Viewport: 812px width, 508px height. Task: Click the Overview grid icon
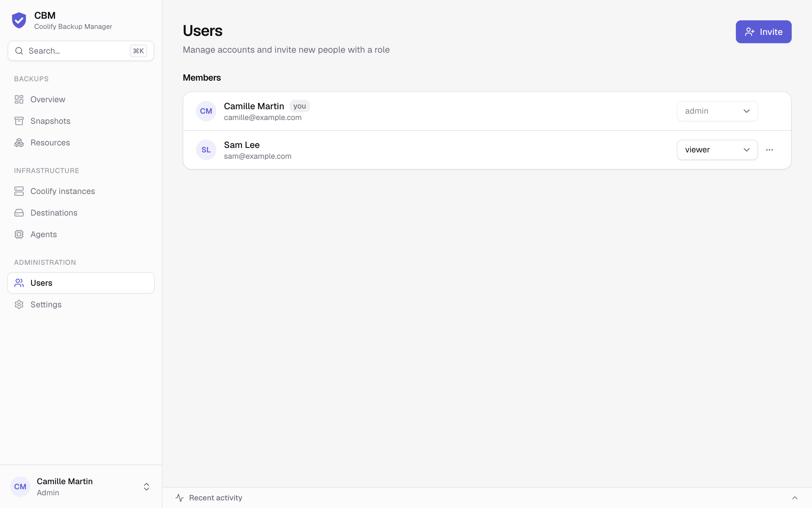click(x=19, y=99)
